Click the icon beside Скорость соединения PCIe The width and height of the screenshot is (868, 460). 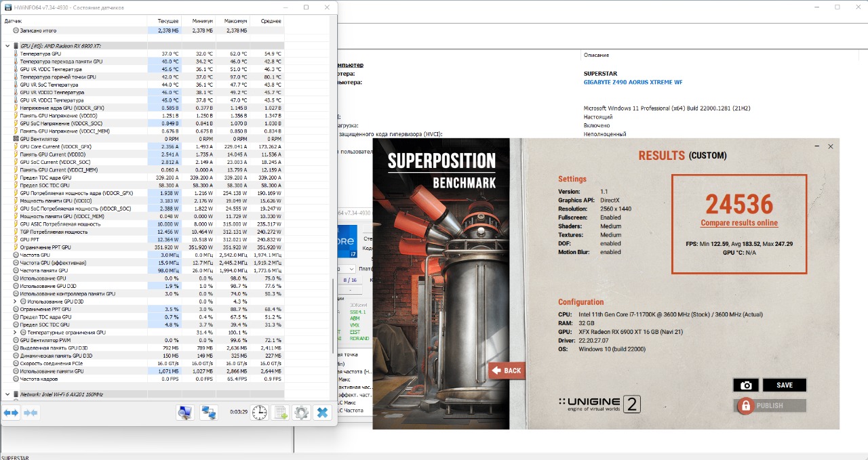(x=16, y=363)
